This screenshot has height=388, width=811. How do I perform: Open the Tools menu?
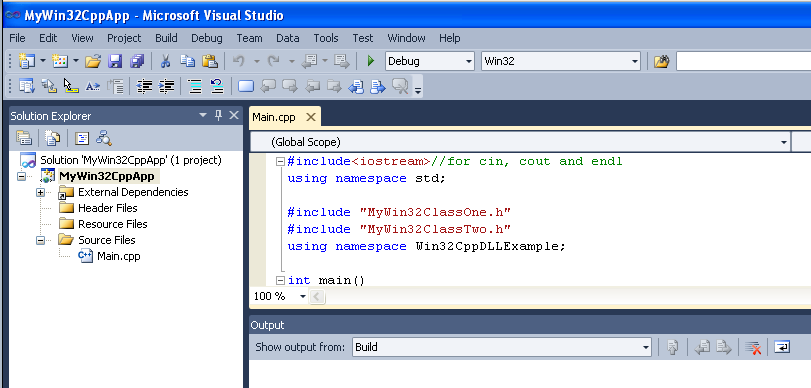[x=326, y=38]
